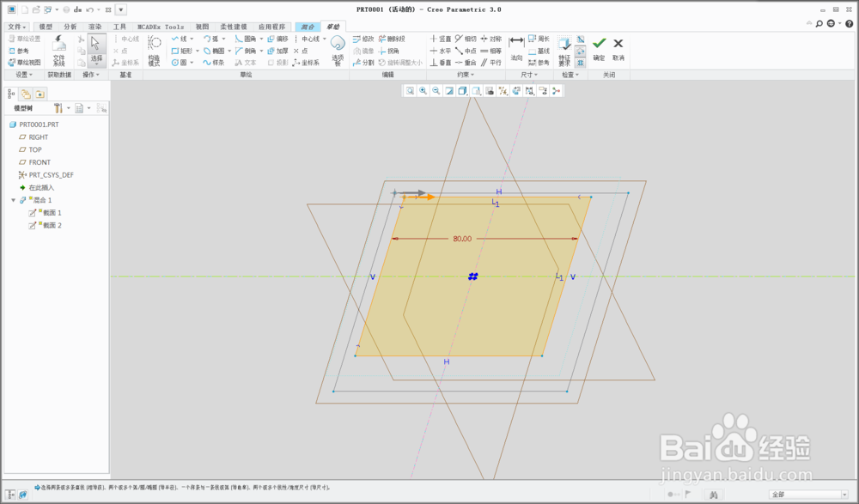
Task: Click the 80.00 dimension value
Action: point(462,239)
